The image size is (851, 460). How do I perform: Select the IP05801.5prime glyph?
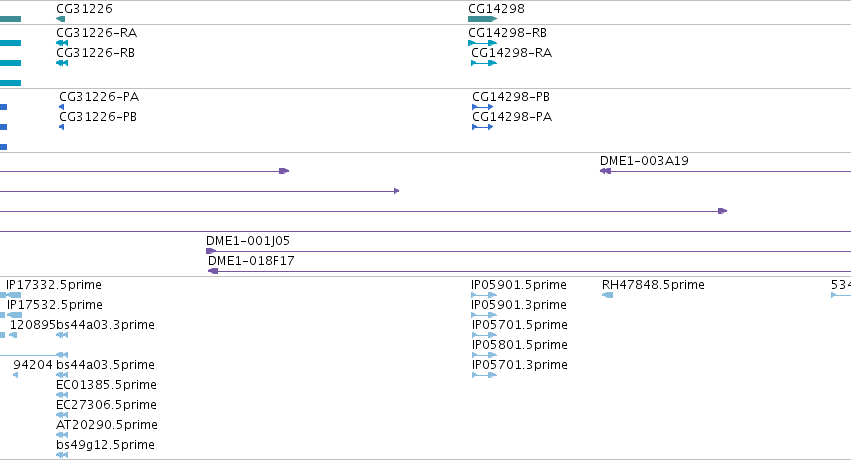[484, 355]
